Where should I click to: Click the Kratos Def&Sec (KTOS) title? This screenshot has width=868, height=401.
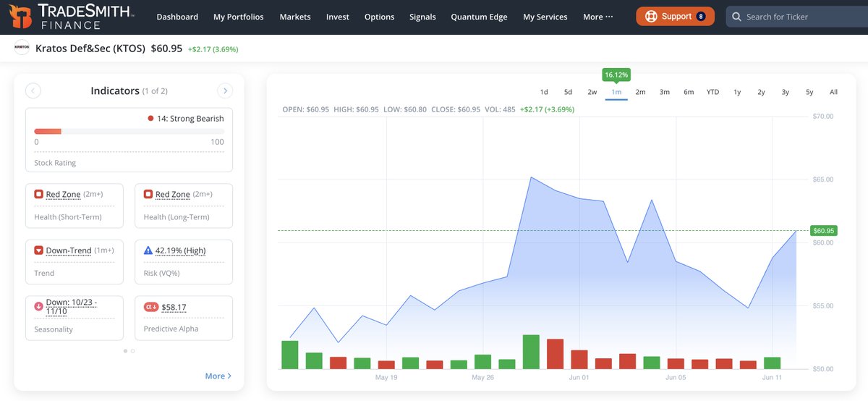[x=90, y=48]
